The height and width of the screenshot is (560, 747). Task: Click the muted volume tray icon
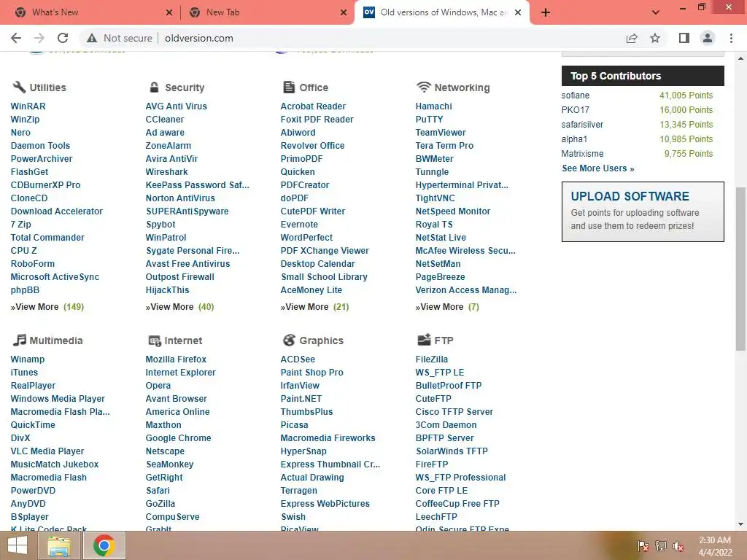[x=678, y=546]
